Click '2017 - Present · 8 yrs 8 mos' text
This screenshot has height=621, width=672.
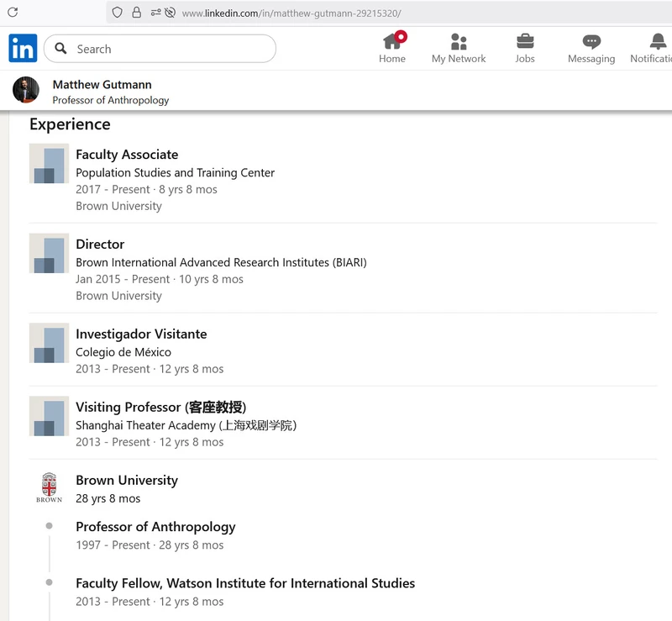point(146,189)
